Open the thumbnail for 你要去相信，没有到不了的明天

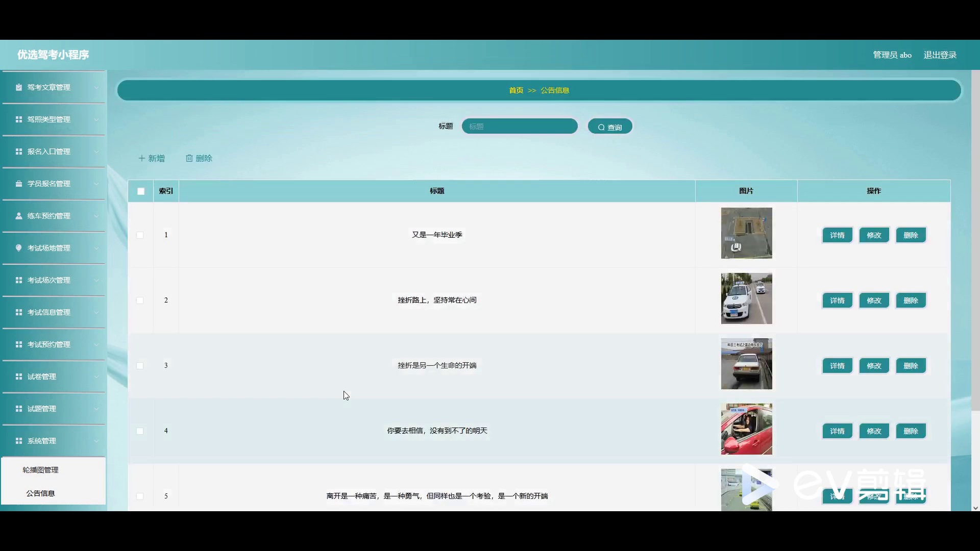point(746,429)
